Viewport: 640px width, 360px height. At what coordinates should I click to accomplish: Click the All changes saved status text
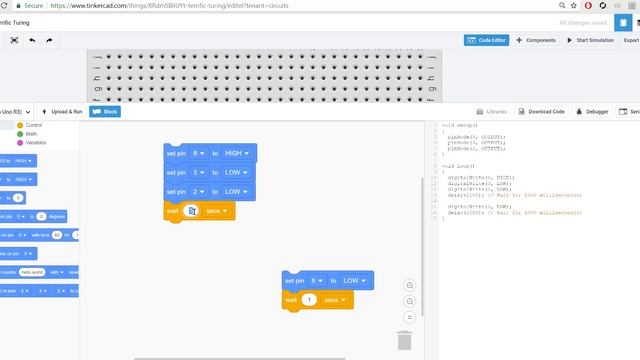583,23
